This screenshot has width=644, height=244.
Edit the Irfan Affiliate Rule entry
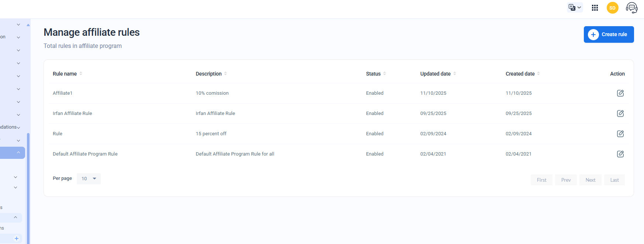click(x=620, y=114)
